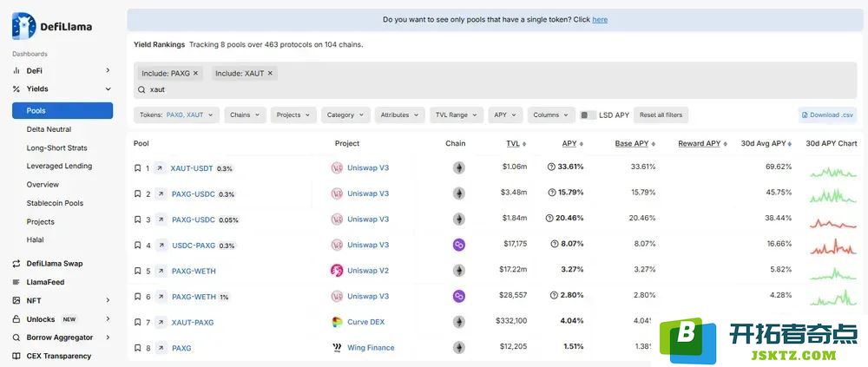This screenshot has width=868, height=367.
Task: Bookmark the XAUT-PAXG pool
Action: [137, 322]
